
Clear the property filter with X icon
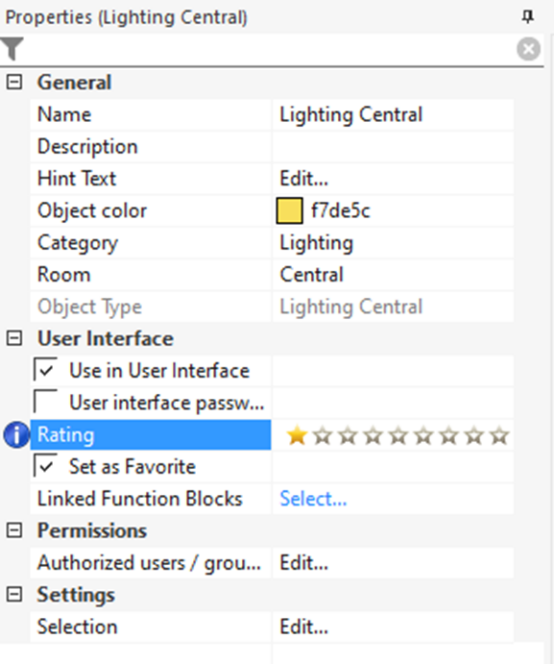pos(528,49)
